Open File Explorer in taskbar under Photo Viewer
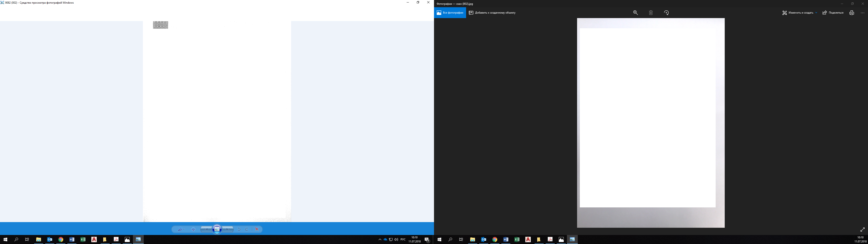868x244 pixels. pos(38,240)
